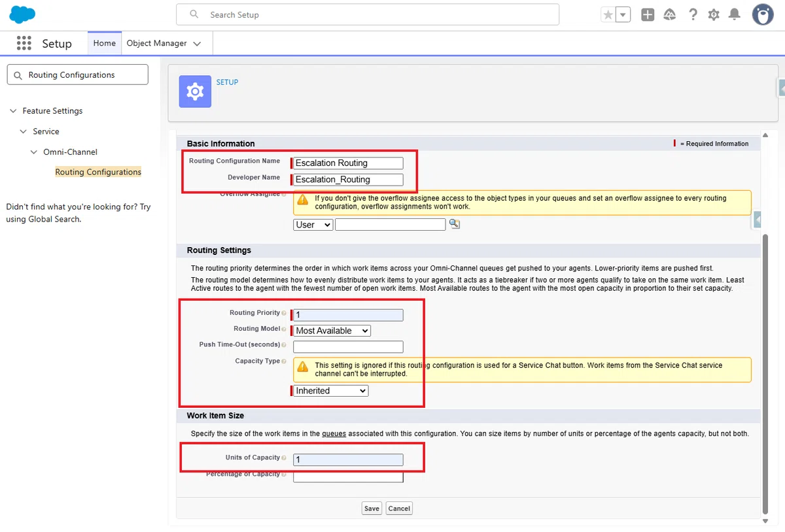Open the Routing Model dropdown
The width and height of the screenshot is (785, 532).
pos(332,331)
